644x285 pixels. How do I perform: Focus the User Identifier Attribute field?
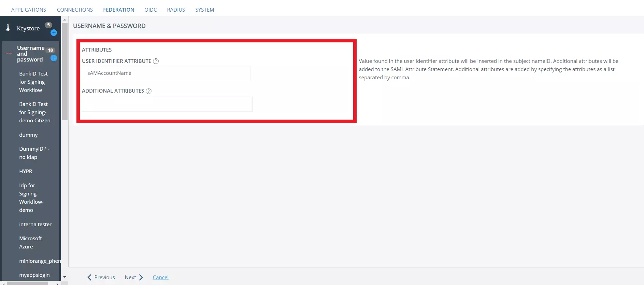point(166,73)
